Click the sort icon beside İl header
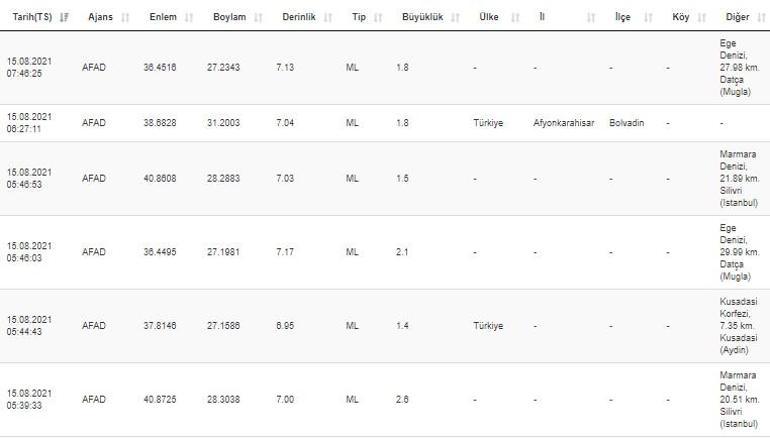Screen dimensions: 770x438 point(591,18)
